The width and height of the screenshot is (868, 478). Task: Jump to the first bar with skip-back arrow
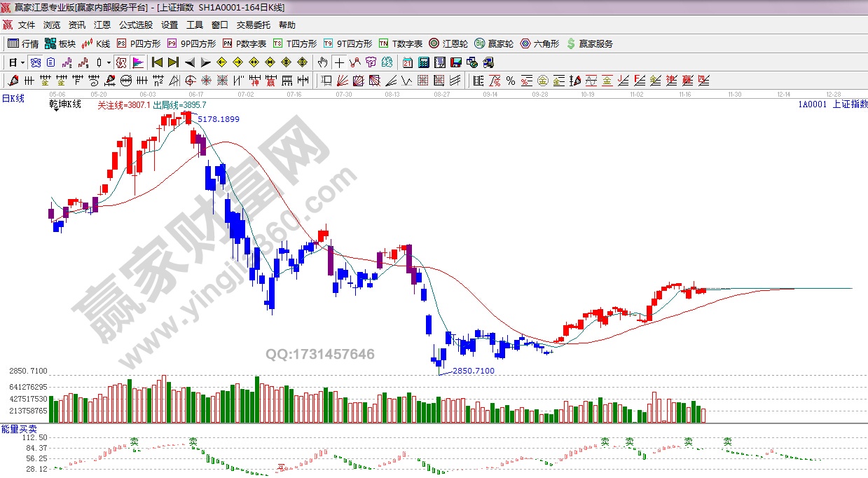157,62
